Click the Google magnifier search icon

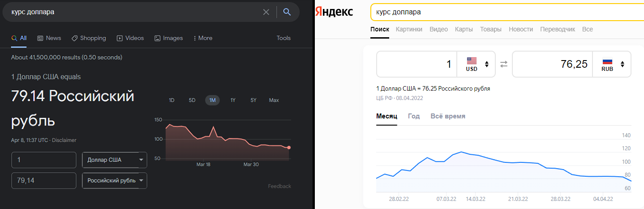tap(287, 12)
